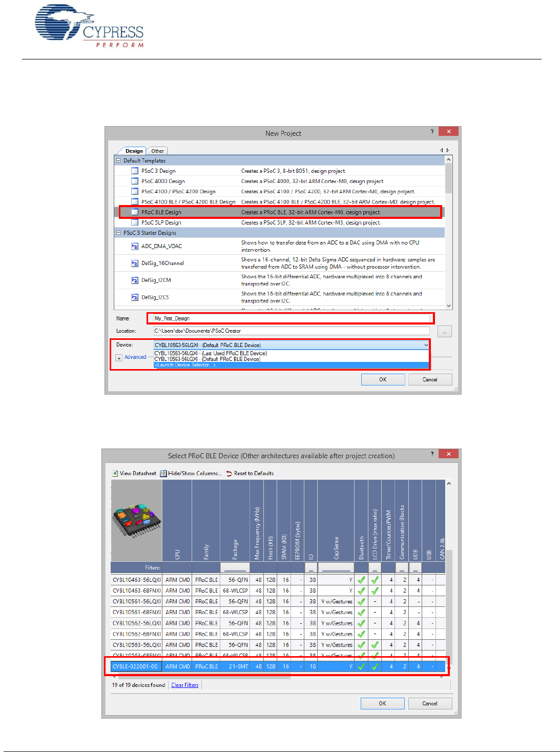Click the PSoC 4000 Design template icon
This screenshot has height=752, width=560.
tap(135, 181)
